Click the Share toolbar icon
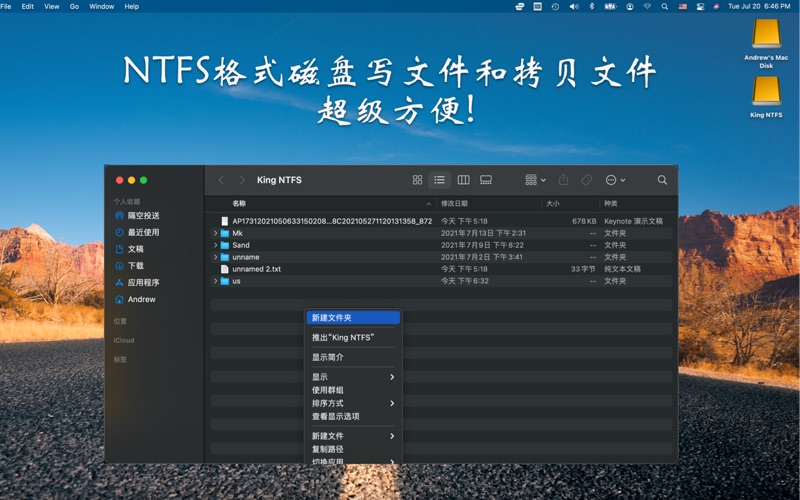 point(563,180)
